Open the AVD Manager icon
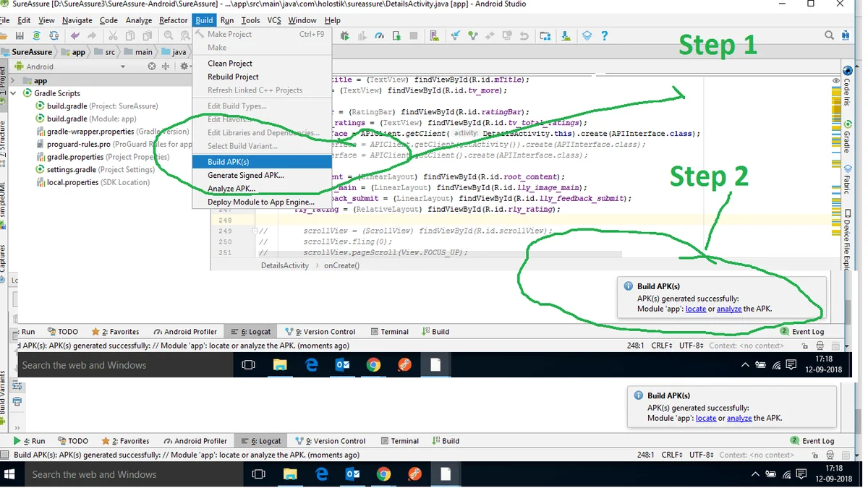This screenshot has width=868, height=488. [x=434, y=35]
